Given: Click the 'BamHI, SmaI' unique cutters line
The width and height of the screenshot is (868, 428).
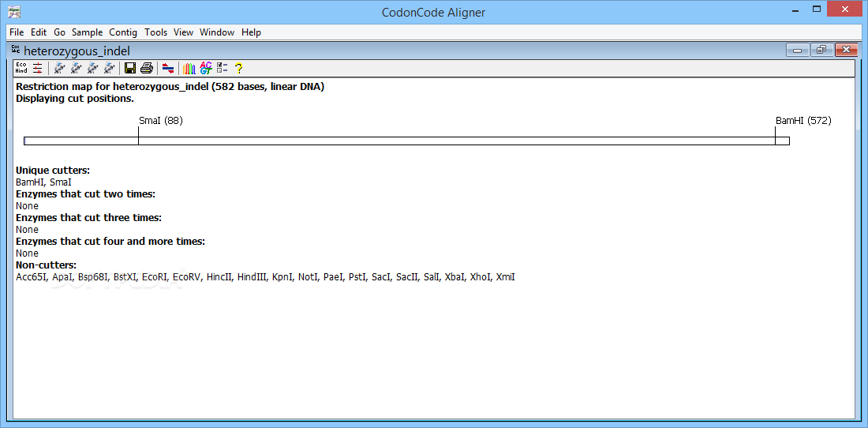Looking at the screenshot, I should 43,182.
